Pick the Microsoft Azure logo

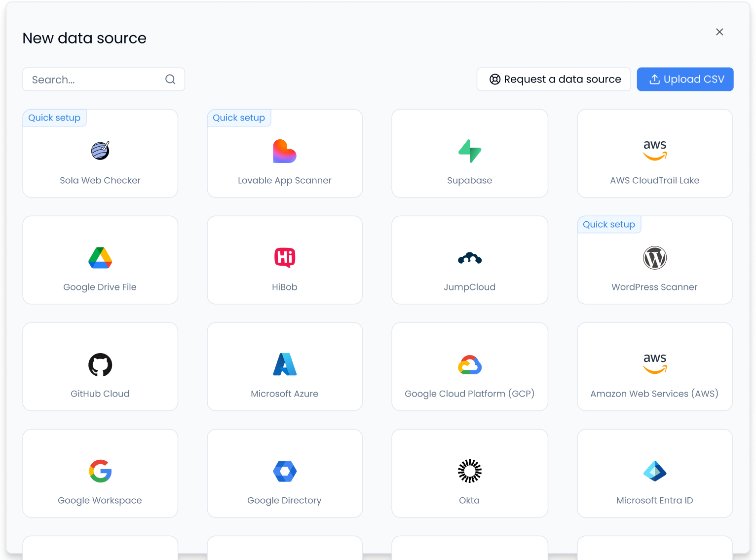pyautogui.click(x=285, y=364)
